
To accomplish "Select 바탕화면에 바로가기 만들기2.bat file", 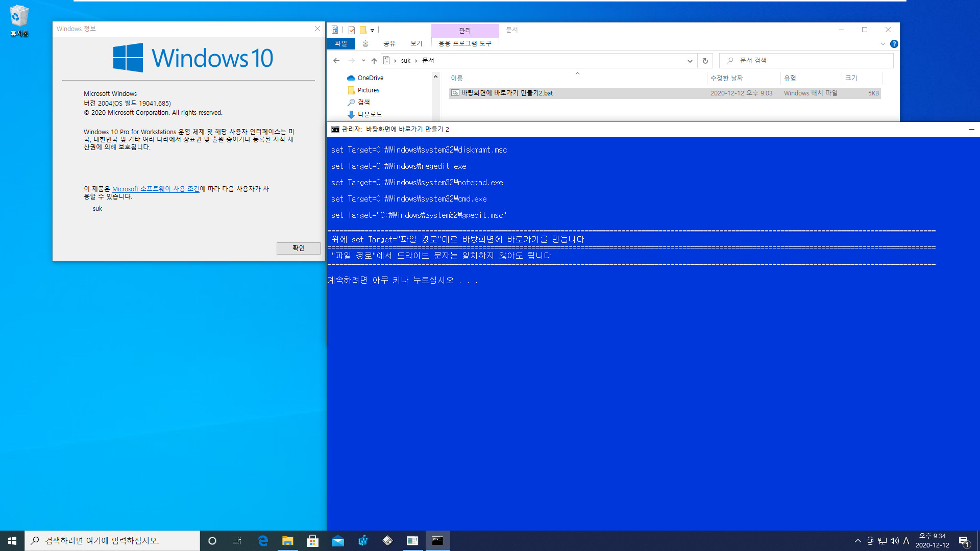I will pos(665,93).
